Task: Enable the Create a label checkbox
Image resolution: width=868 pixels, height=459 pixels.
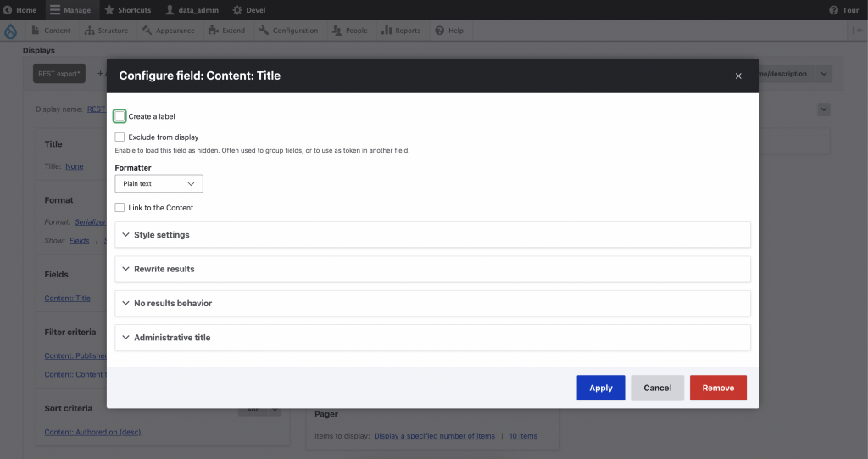Action: 120,116
